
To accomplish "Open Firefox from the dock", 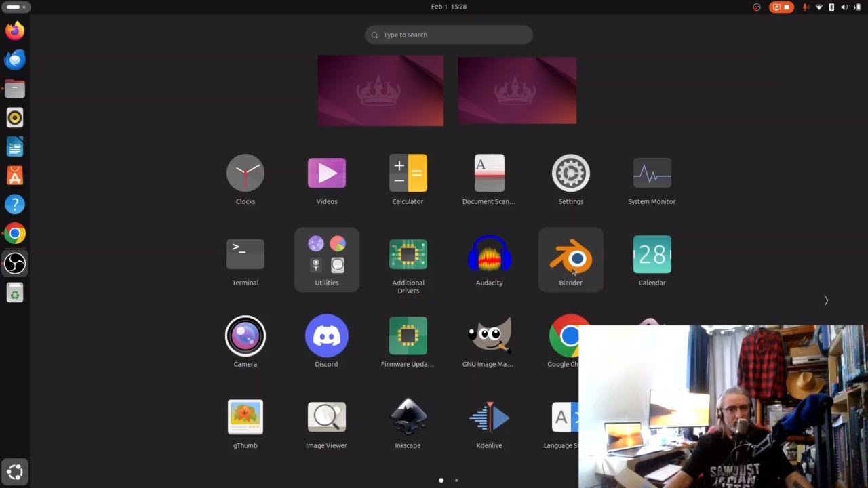I will pyautogui.click(x=15, y=30).
